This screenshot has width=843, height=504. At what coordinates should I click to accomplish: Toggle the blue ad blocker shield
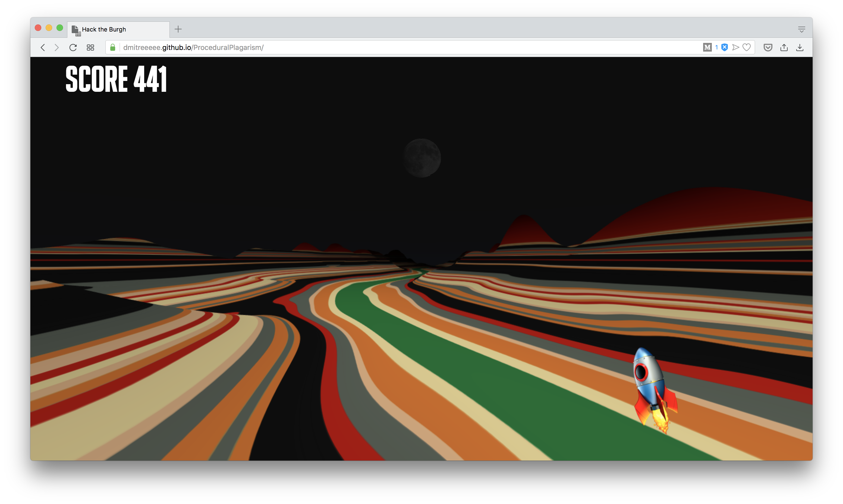[725, 48]
